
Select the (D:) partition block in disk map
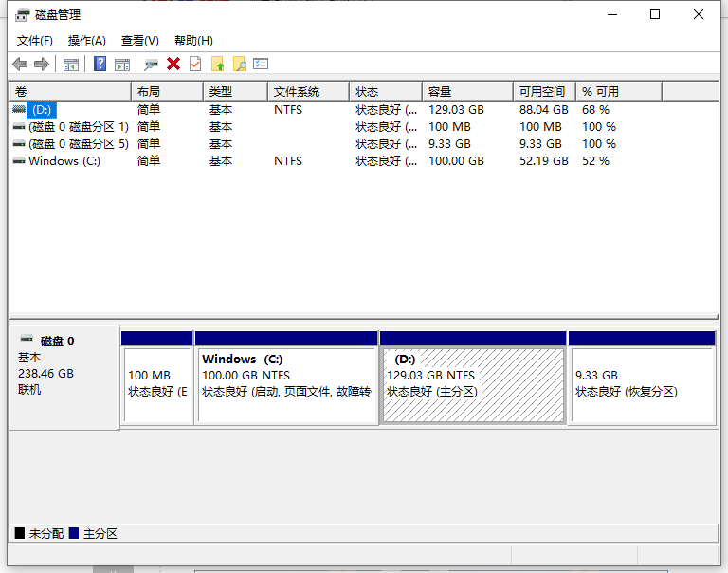point(472,384)
